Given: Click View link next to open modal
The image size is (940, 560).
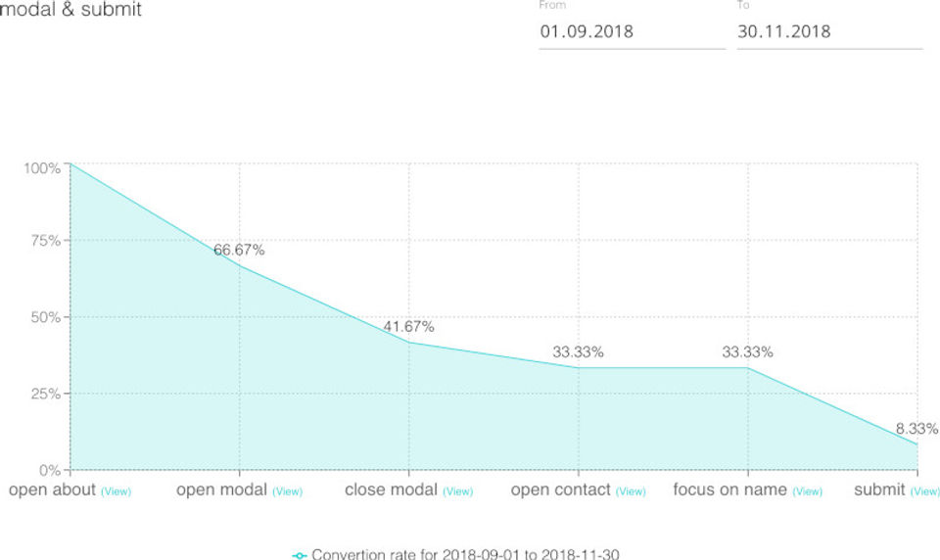Looking at the screenshot, I should point(288,491).
